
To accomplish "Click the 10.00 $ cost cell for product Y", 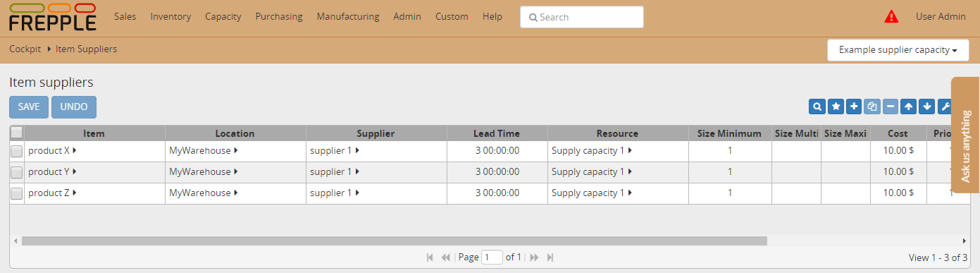I will (898, 171).
